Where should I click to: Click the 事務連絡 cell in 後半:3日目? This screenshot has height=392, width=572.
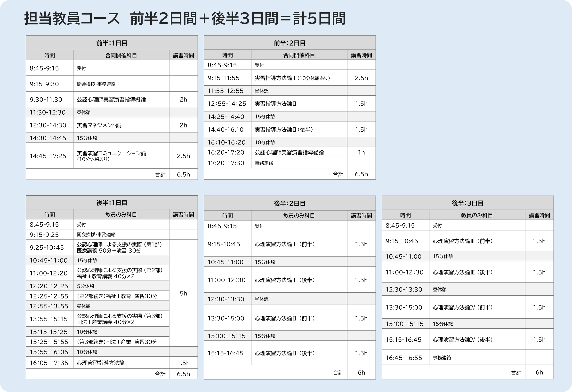tap(477, 357)
